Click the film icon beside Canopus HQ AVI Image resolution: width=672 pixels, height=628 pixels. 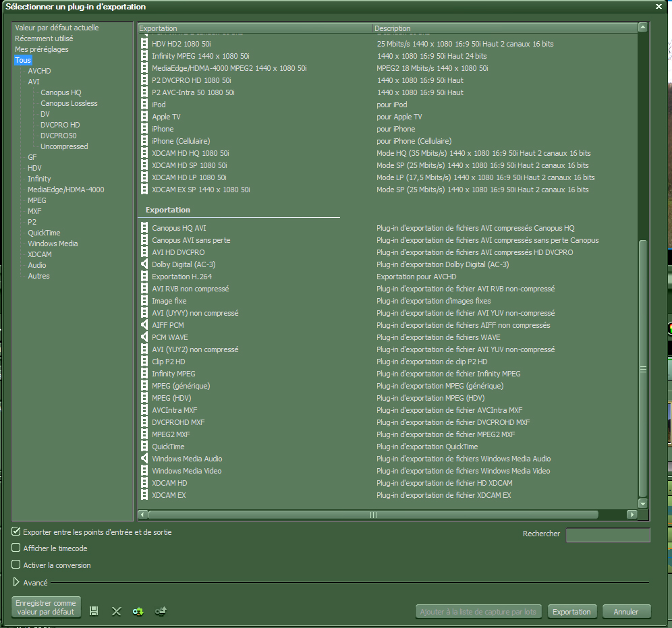(x=144, y=228)
